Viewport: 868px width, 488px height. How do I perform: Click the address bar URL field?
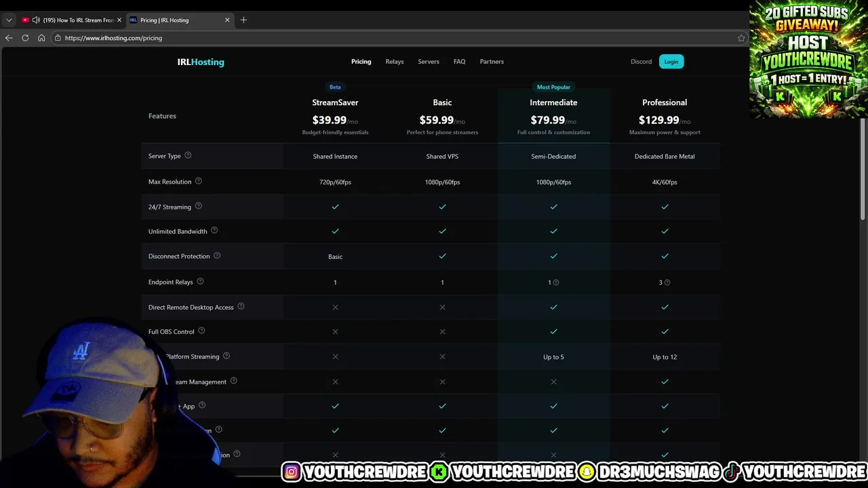point(400,38)
